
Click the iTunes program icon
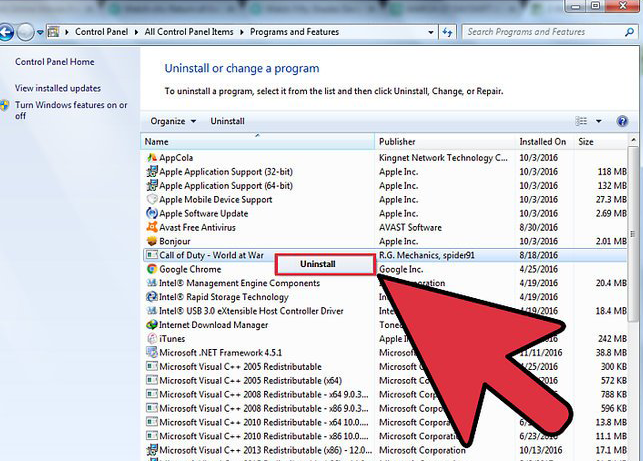pyautogui.click(x=152, y=339)
